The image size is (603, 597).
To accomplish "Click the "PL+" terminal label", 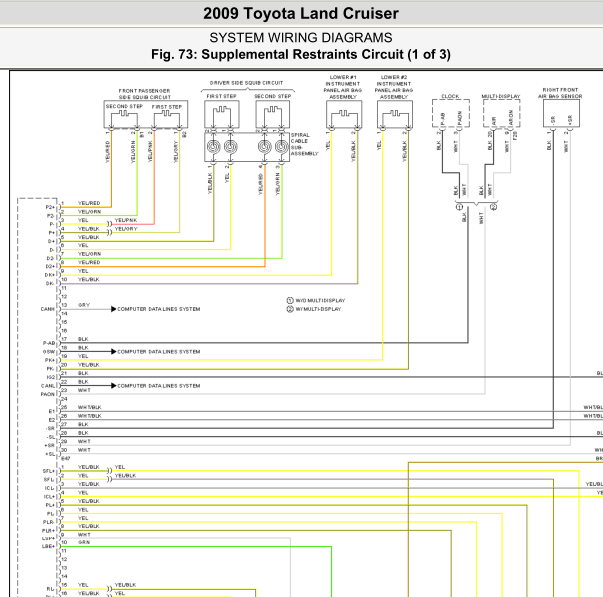I will [x=50, y=505].
